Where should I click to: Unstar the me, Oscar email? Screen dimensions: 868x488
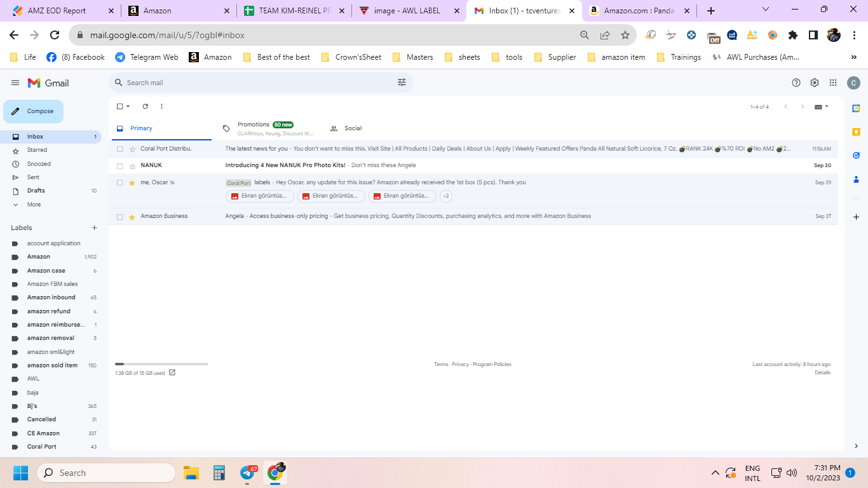[x=132, y=182]
